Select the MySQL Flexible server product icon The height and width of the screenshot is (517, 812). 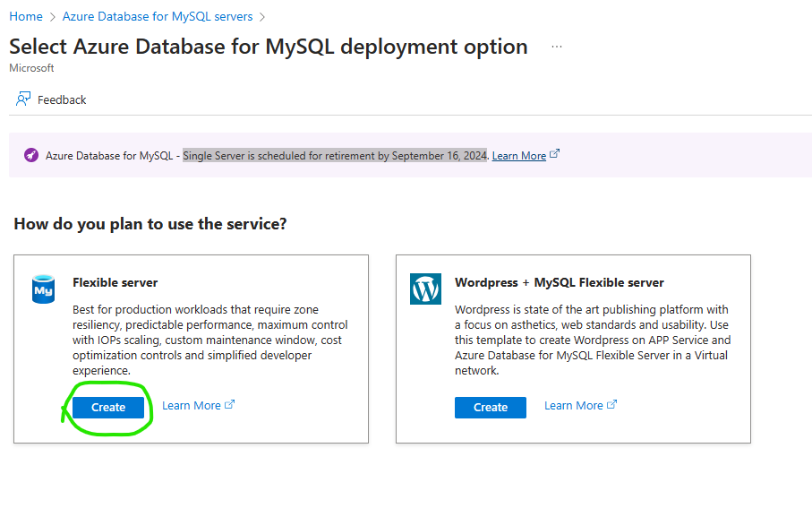[x=42, y=289]
